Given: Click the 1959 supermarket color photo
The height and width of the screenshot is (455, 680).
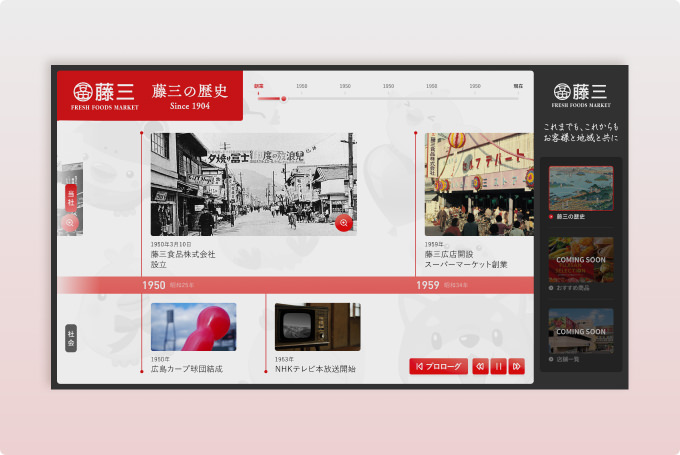Looking at the screenshot, I should pyautogui.click(x=479, y=184).
